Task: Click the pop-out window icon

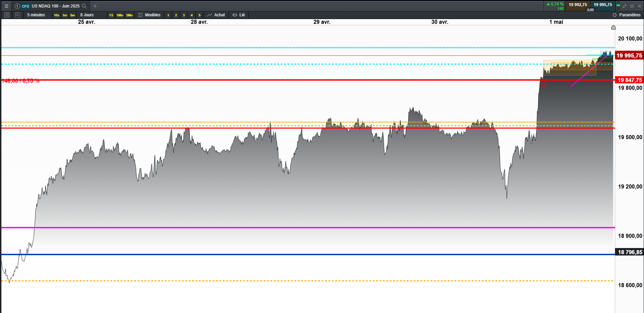Action: point(632,6)
